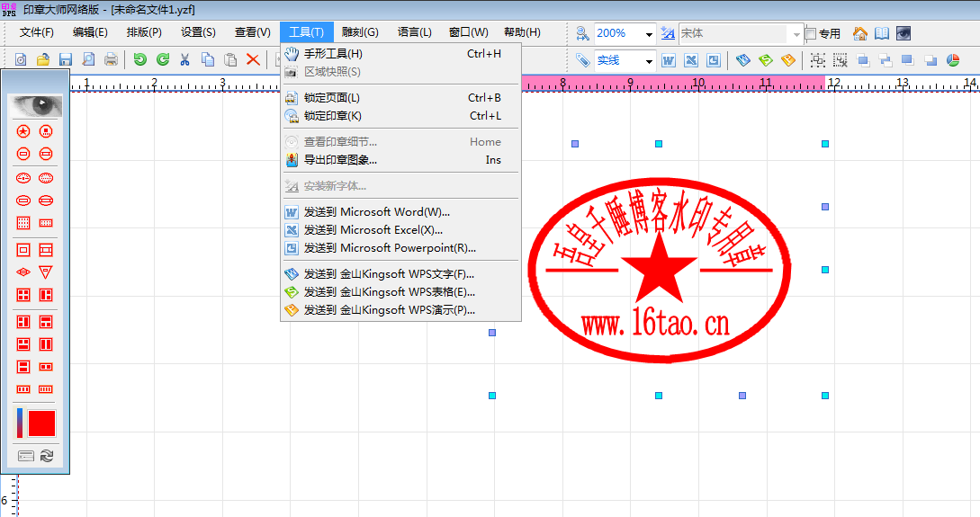Click the scissors cut icon

tap(185, 60)
